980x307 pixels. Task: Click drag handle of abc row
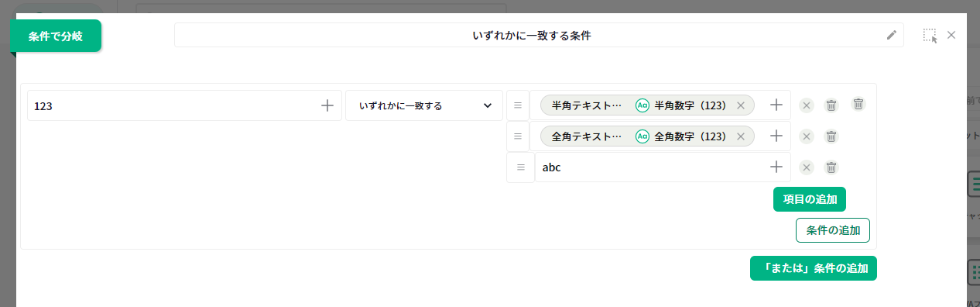520,167
